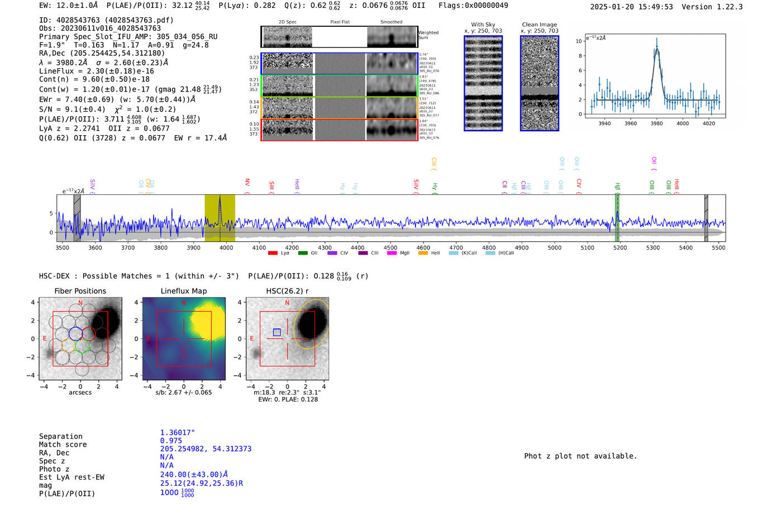Viewport: 782px width, 532px height.
Task: Click the match score value 0.975
Action: (x=171, y=441)
